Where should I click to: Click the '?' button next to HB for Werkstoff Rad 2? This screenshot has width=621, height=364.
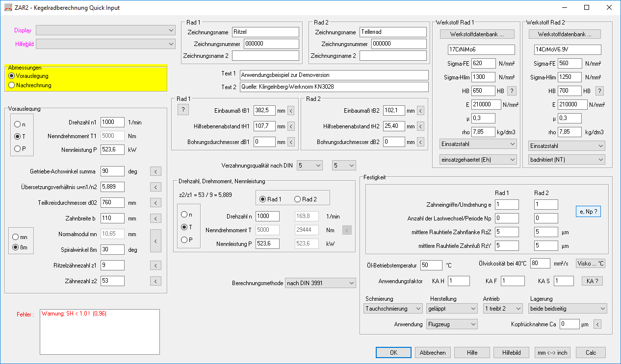599,91
